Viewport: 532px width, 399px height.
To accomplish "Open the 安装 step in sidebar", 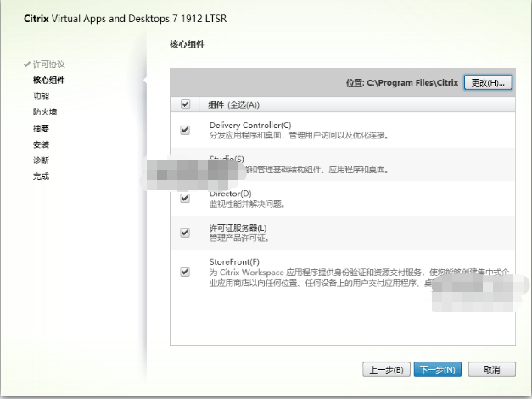I will click(x=41, y=144).
